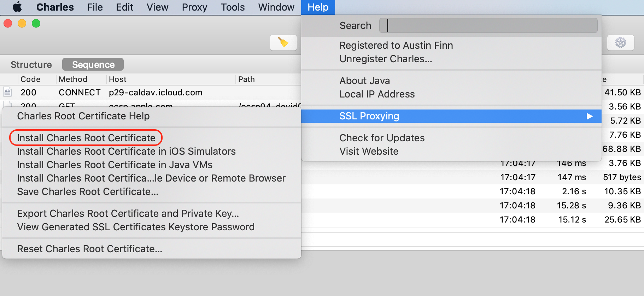Screen dimensions: 644x296
Task: Click the 517 bytes size cell
Action: click(x=622, y=177)
